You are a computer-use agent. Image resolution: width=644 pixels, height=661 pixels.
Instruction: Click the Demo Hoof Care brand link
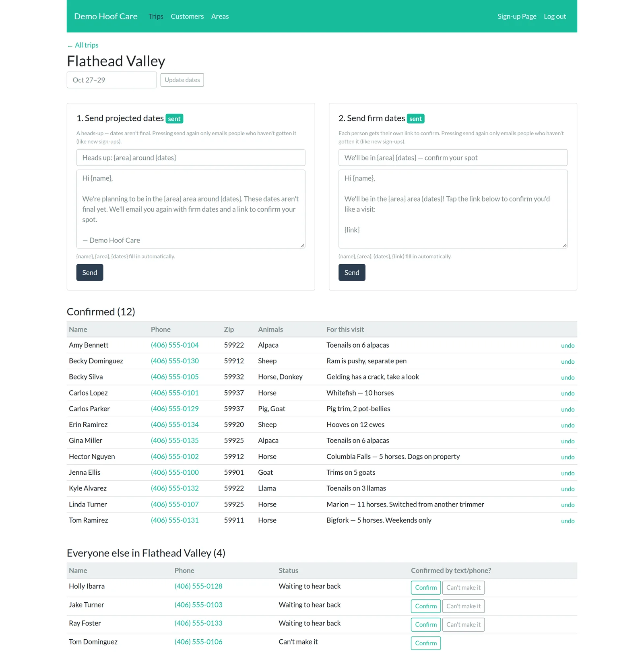(x=106, y=16)
